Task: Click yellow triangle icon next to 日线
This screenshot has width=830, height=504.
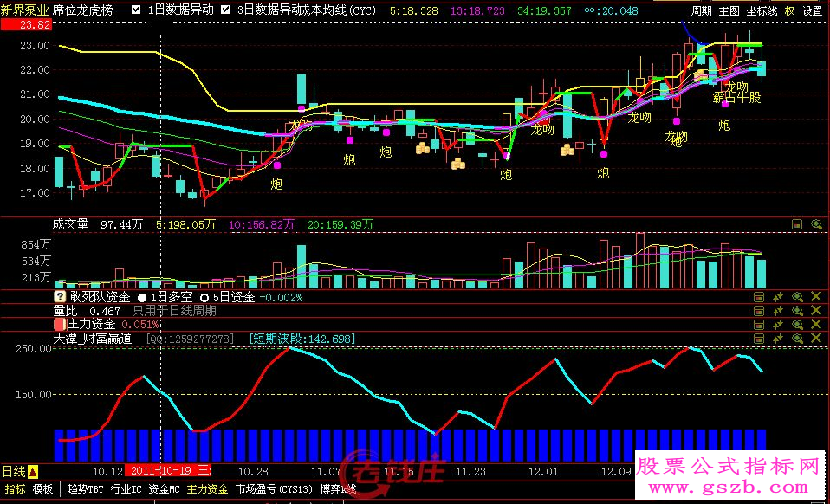Action: pyautogui.click(x=33, y=471)
